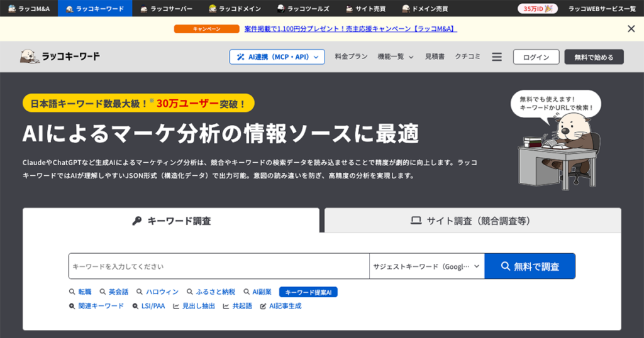Select the ふるさと納税 sample keyword

pyautogui.click(x=211, y=292)
